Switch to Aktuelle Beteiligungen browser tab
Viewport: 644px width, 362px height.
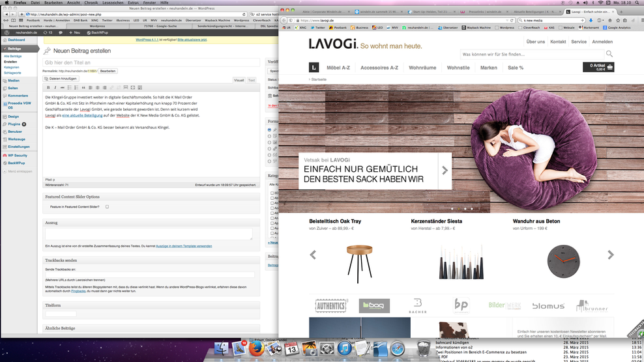pos(535,12)
